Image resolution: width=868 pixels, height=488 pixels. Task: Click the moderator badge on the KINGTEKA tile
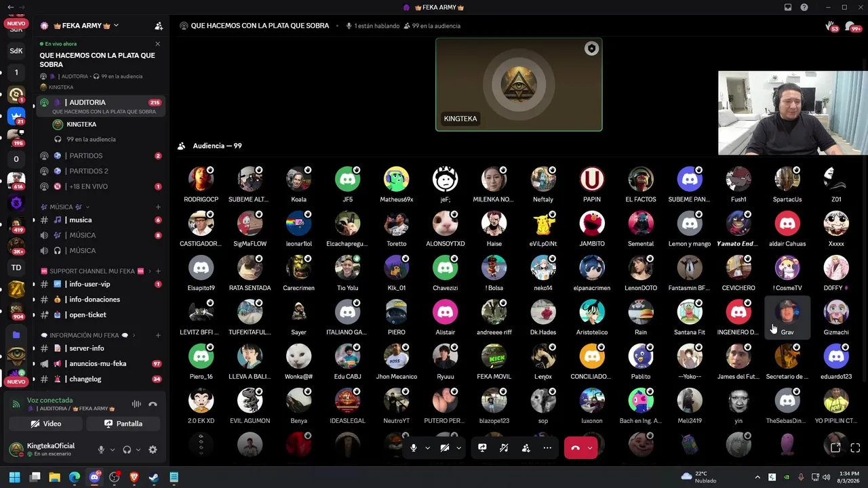tap(591, 49)
